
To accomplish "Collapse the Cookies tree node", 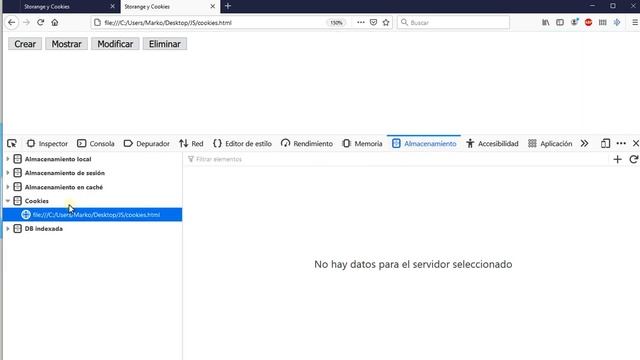I will (x=8, y=201).
